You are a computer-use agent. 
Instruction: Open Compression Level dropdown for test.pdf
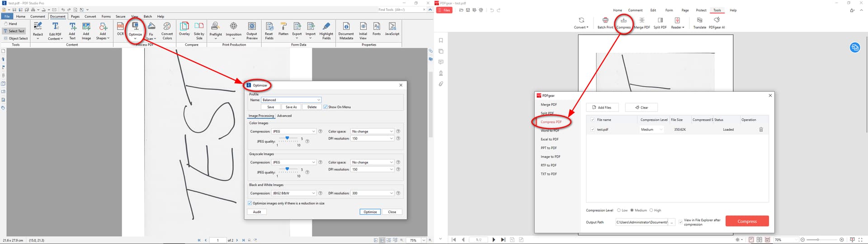(651, 130)
